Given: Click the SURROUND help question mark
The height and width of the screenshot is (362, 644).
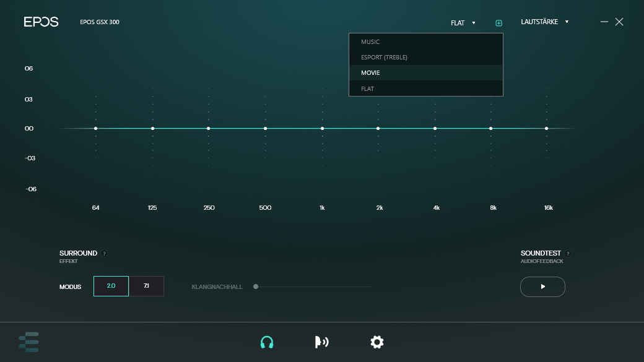Looking at the screenshot, I should tap(104, 253).
